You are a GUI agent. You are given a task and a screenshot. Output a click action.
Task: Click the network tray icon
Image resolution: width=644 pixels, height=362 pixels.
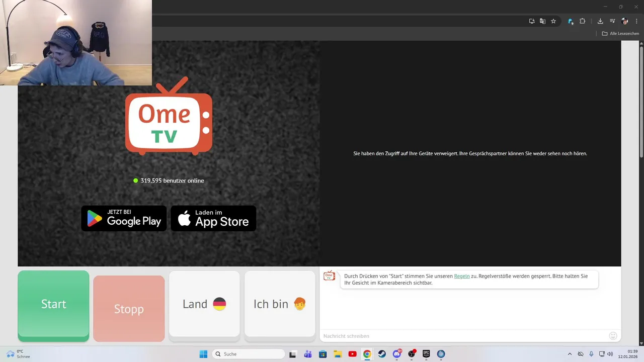click(x=602, y=354)
